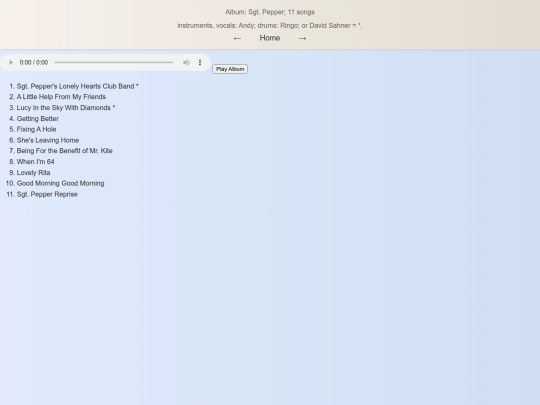Click the Play Album button
Viewport: 540px width, 405px height.
pos(230,69)
